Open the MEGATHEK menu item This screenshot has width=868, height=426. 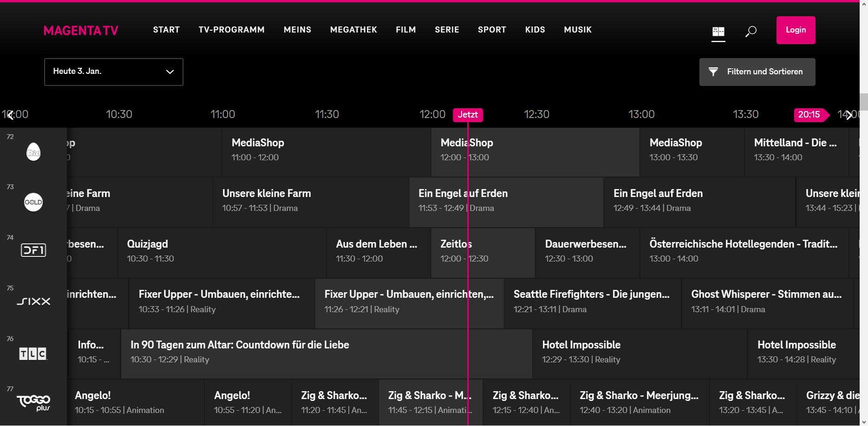pyautogui.click(x=353, y=30)
